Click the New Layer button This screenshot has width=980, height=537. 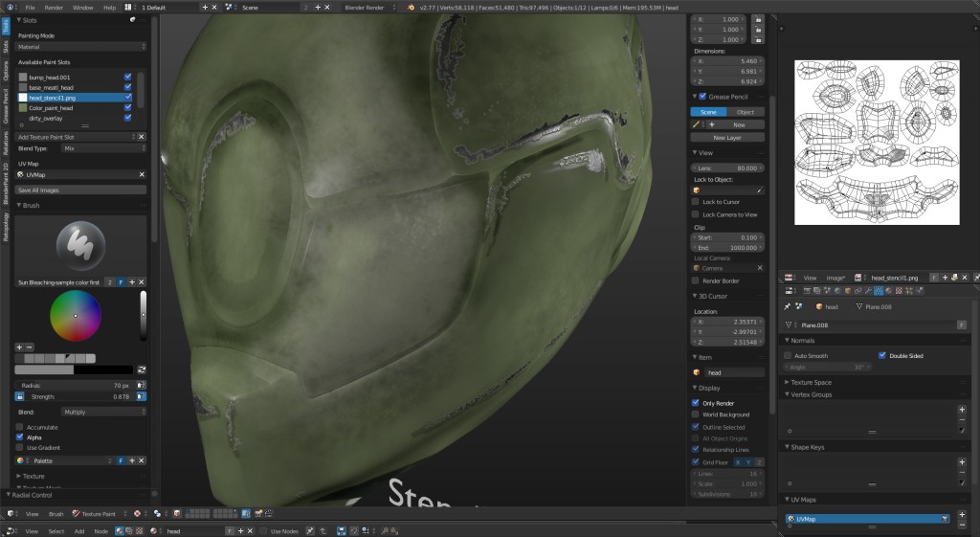(x=727, y=138)
